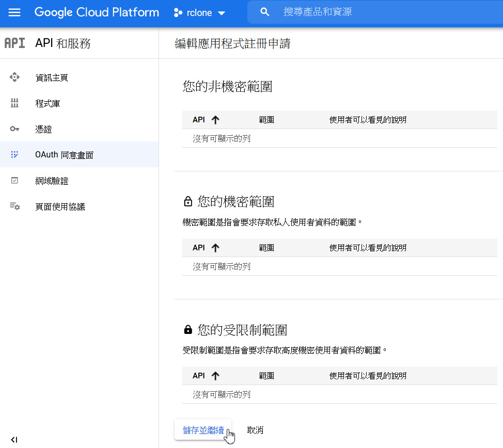
Task: Click the Google Cloud Platform logo
Action: (x=97, y=12)
